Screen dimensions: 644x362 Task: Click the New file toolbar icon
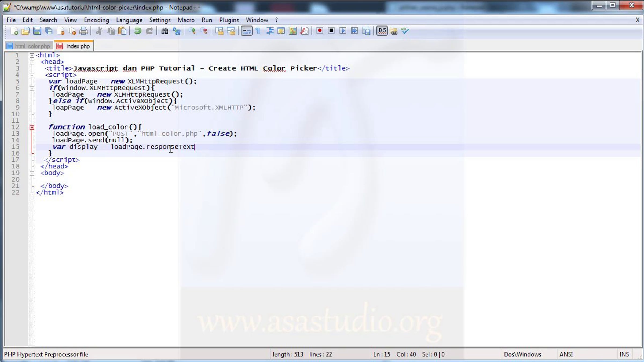14,31
